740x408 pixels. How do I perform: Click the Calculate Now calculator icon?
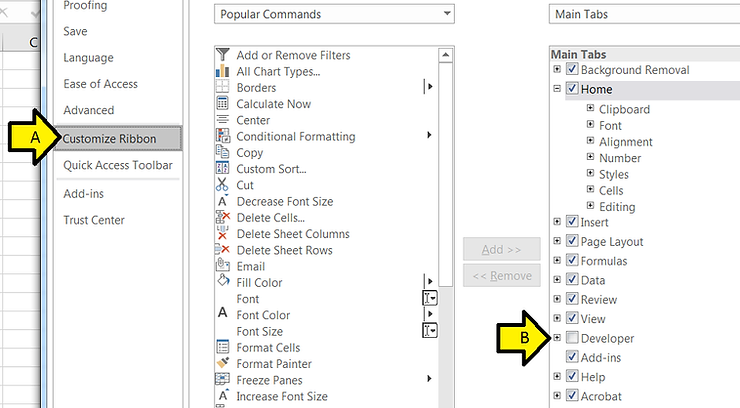coord(222,103)
